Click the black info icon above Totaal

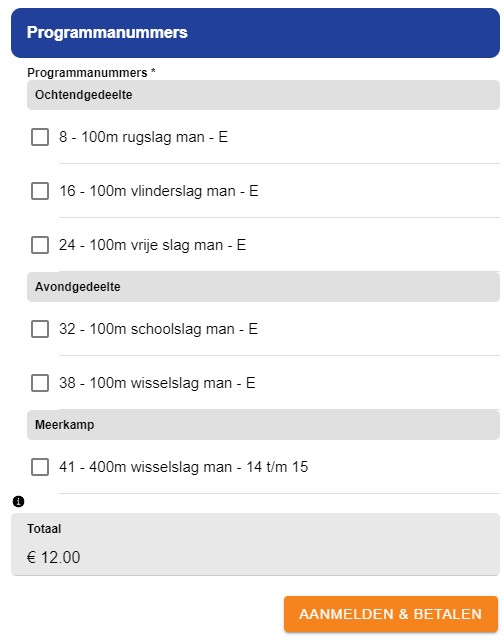pyautogui.click(x=18, y=501)
